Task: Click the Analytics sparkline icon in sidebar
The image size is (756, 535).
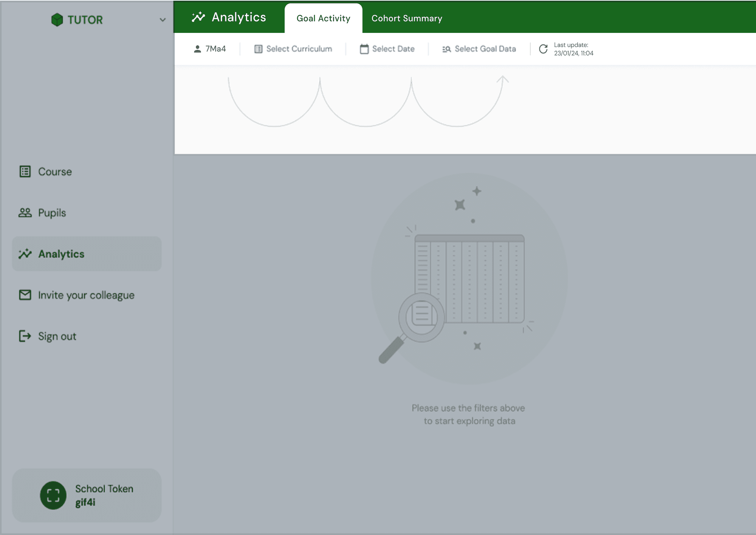Action: [25, 254]
